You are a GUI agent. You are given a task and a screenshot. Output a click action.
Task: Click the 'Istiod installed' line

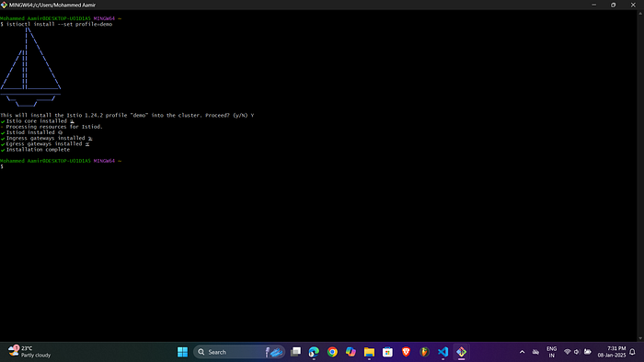point(31,133)
